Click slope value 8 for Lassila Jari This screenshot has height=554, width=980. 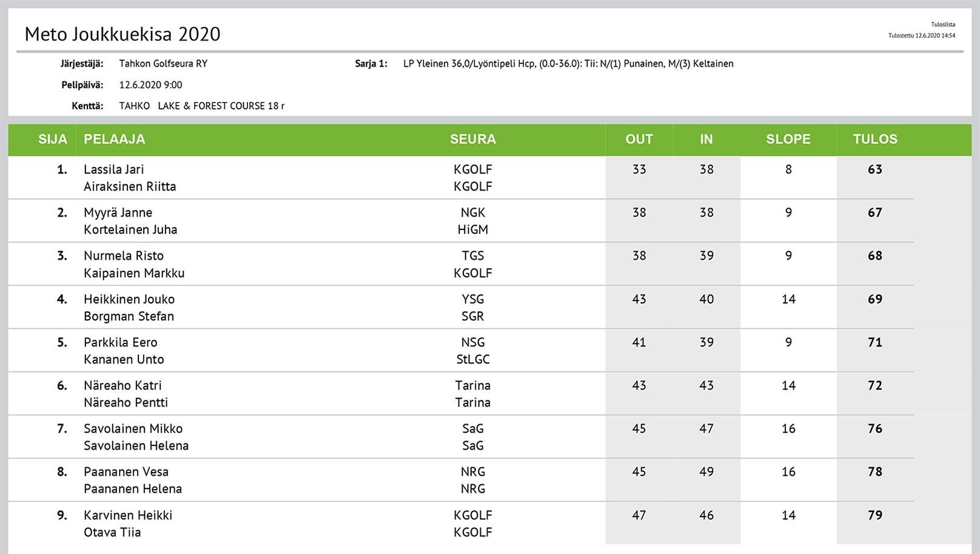click(788, 169)
